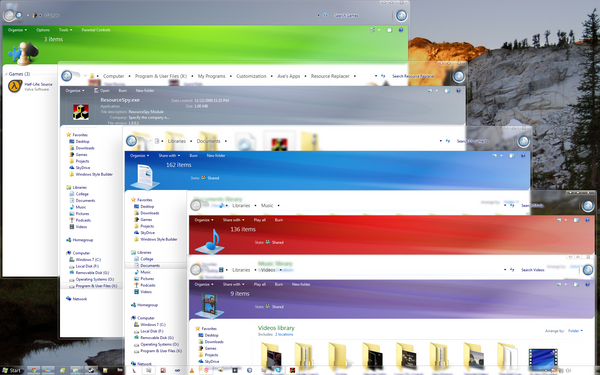600x375 pixels.
Task: Toggle preview pane in Games window
Action: [389, 30]
